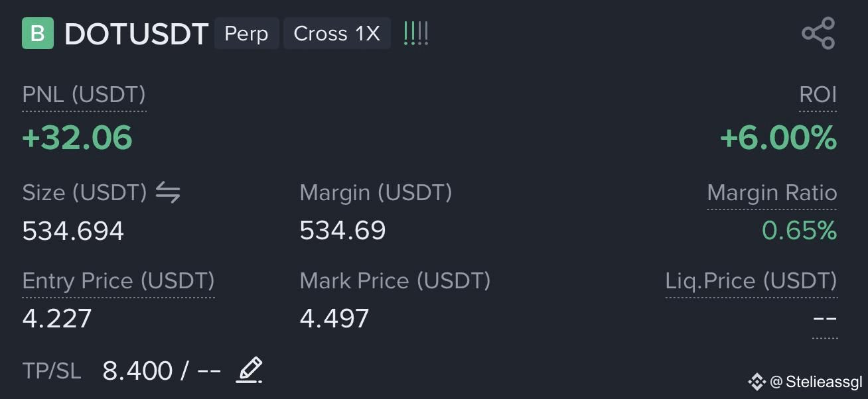This screenshot has width=868, height=399.
Task: Tap the Margin Ratio dotted label
Action: click(772, 193)
